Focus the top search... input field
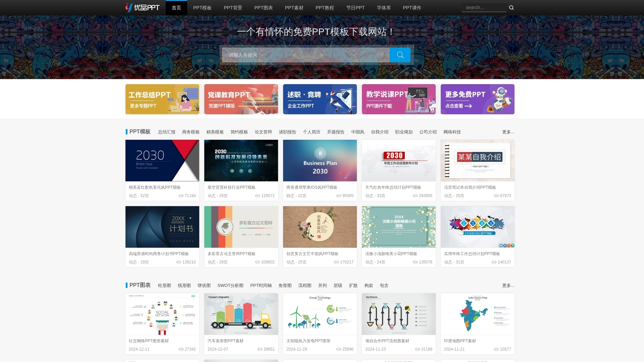The height and width of the screenshot is (362, 644). [484, 7]
